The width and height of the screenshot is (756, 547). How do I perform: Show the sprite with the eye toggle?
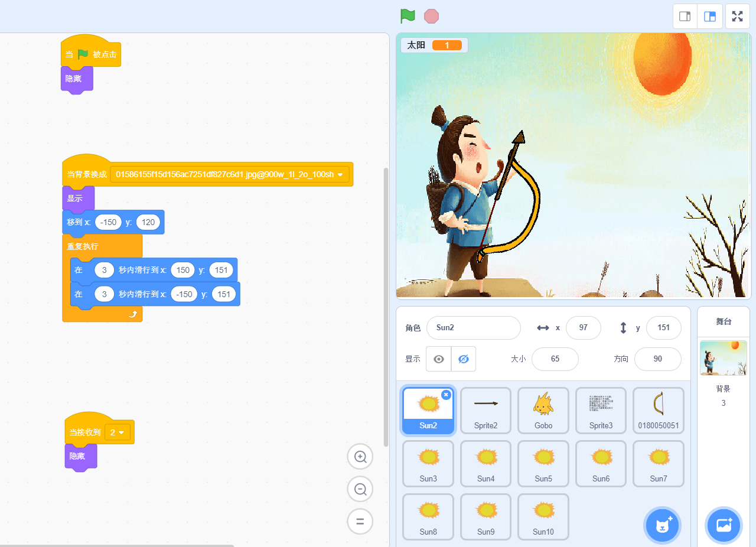click(x=439, y=359)
